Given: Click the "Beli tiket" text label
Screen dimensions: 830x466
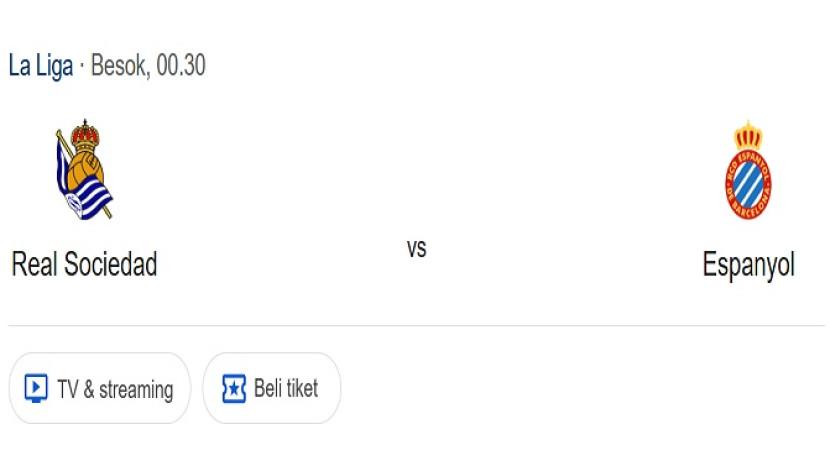Looking at the screenshot, I should pyautogui.click(x=286, y=388).
